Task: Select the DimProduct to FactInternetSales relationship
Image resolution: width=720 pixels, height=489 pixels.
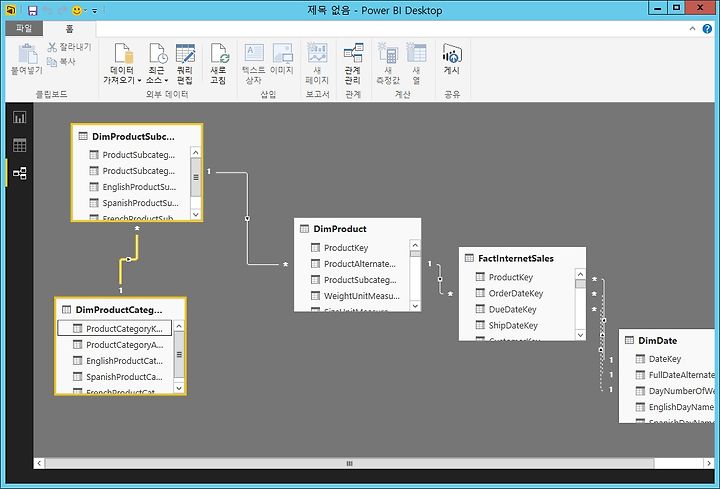Action: (x=440, y=279)
